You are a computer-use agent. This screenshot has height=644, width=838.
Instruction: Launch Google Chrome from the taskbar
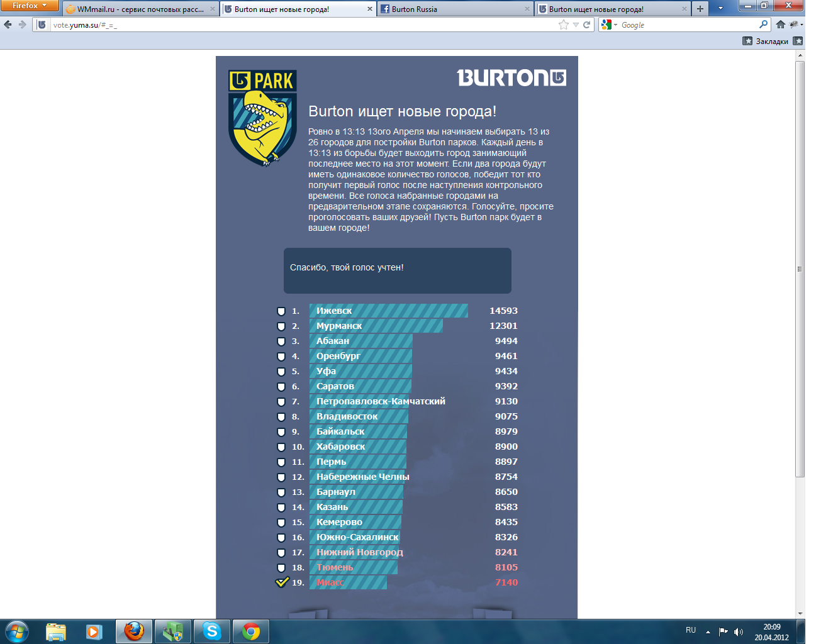pyautogui.click(x=251, y=631)
